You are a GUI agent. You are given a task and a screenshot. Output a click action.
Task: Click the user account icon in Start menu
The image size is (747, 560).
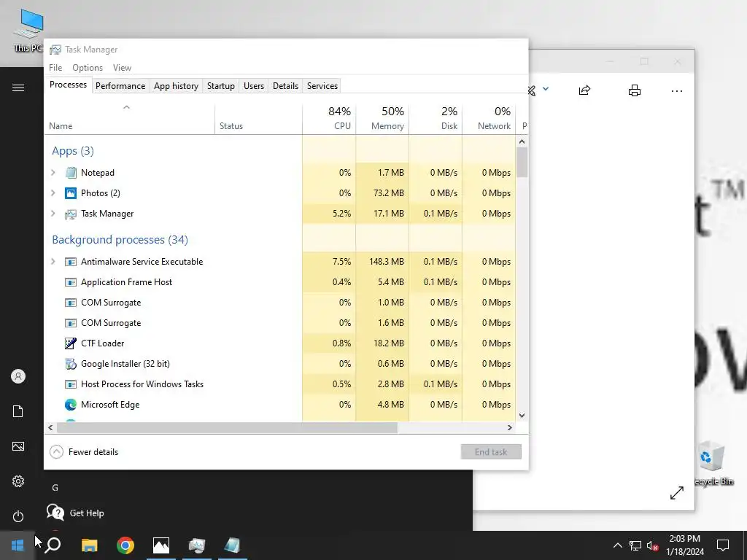tap(18, 376)
